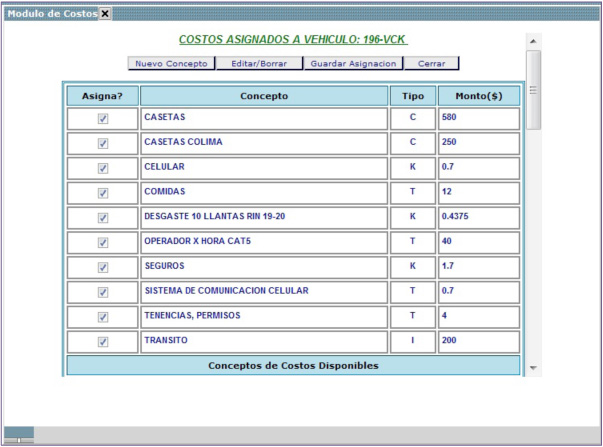The height and width of the screenshot is (447, 603).
Task: Uncheck the SEGUROS checkbox
Action: [x=103, y=267]
